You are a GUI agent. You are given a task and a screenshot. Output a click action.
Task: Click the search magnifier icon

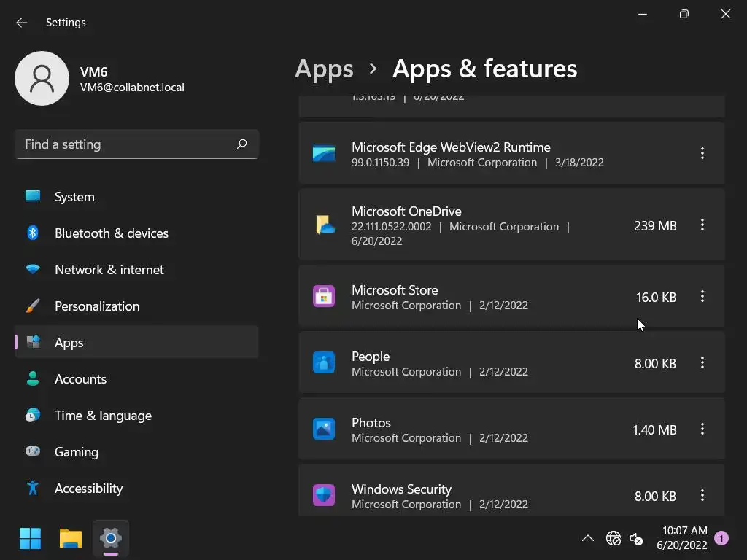pos(242,144)
